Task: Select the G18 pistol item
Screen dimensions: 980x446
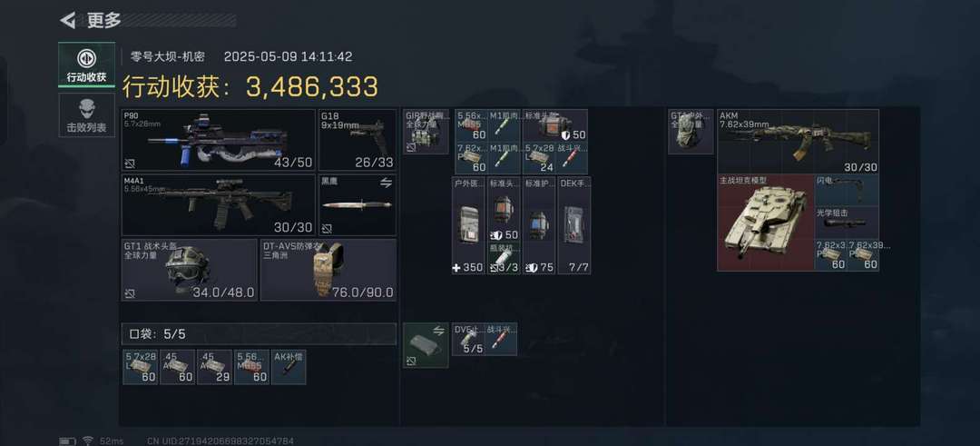Action: (x=358, y=140)
